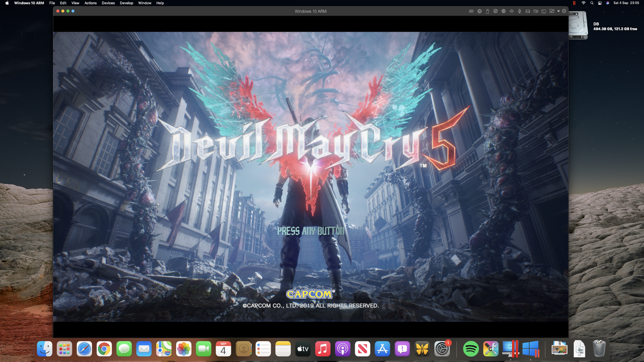The width and height of the screenshot is (644, 362).
Task: Launch Google Chrome from the Dock
Action: point(104,349)
